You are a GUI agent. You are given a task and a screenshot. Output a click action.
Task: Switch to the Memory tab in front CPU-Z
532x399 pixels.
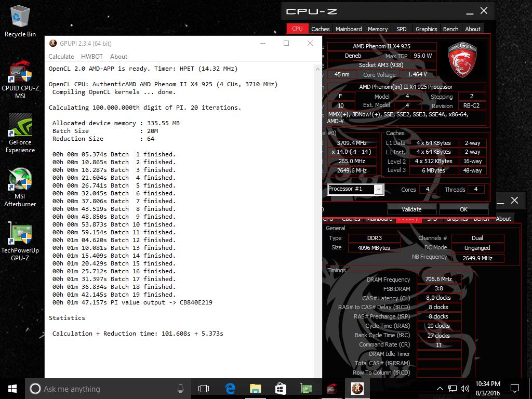[378, 29]
